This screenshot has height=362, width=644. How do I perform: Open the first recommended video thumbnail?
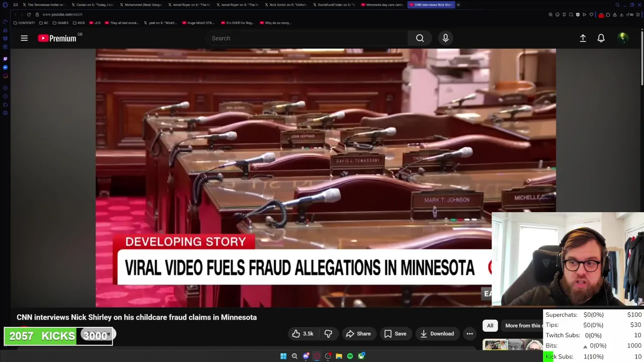pyautogui.click(x=512, y=345)
